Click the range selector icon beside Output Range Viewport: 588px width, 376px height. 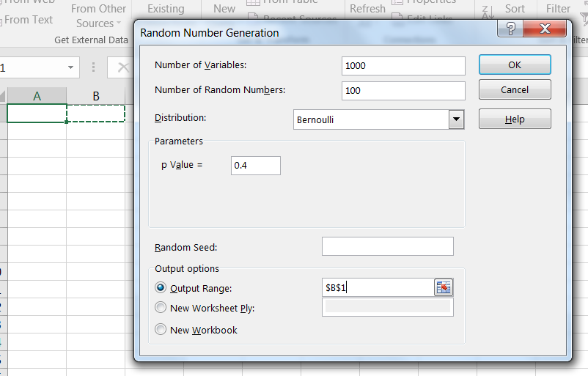click(x=444, y=287)
